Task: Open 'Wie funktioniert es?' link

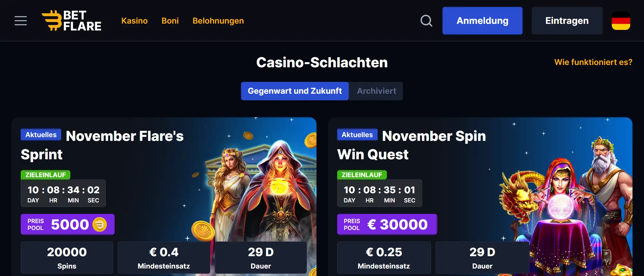Action: coord(593,62)
